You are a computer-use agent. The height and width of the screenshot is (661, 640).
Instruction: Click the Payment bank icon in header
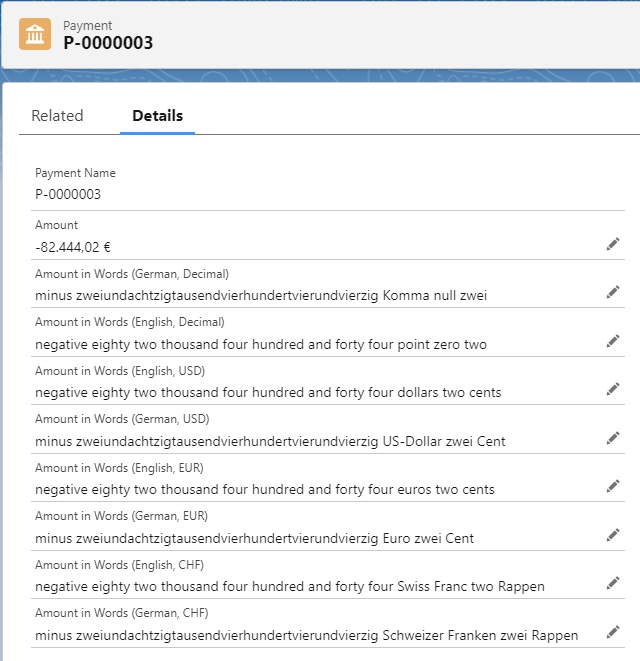[x=35, y=34]
